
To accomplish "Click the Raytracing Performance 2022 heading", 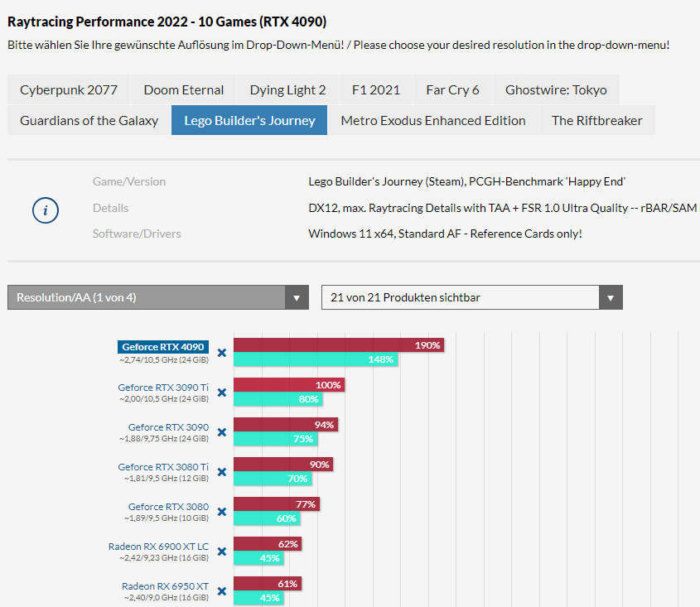I will (x=167, y=22).
